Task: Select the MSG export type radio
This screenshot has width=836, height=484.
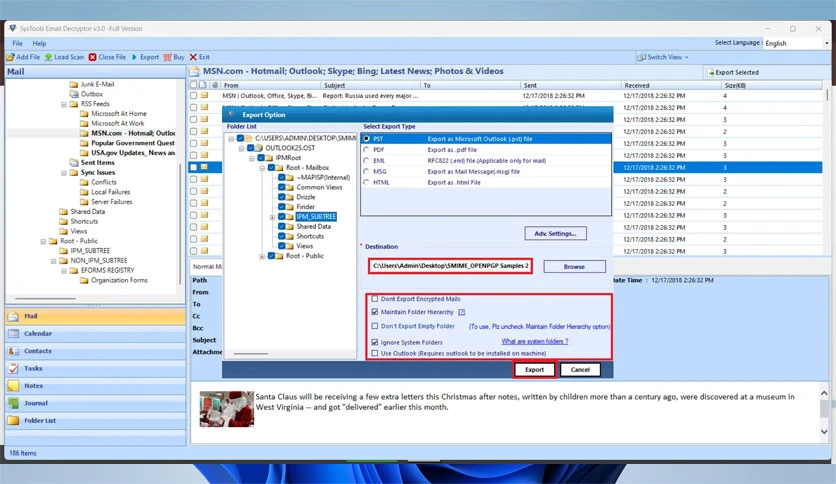Action: pos(366,172)
